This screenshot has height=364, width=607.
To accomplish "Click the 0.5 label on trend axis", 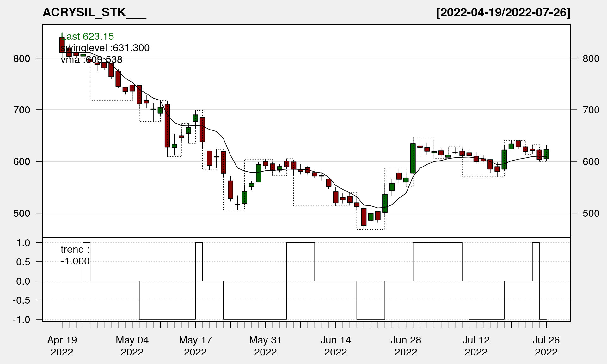I will (23, 262).
